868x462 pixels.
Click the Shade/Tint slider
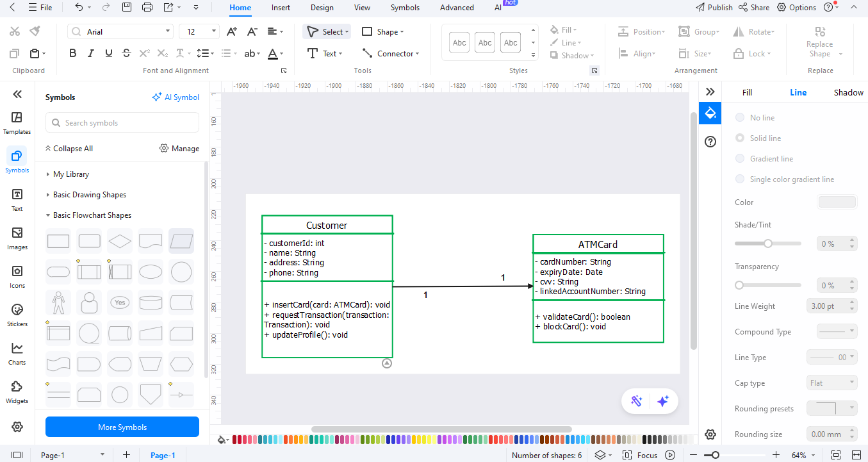tap(768, 243)
